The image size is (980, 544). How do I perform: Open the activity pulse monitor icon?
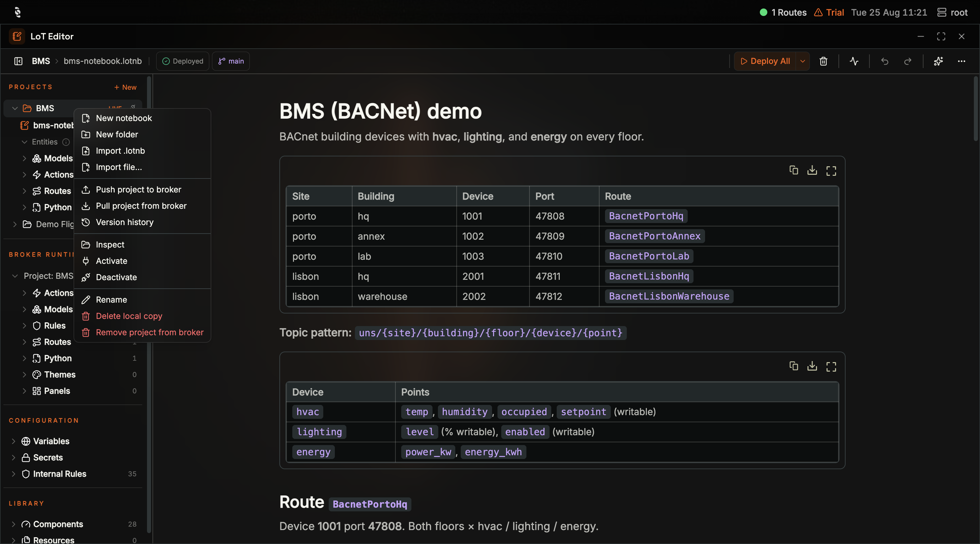(x=854, y=61)
